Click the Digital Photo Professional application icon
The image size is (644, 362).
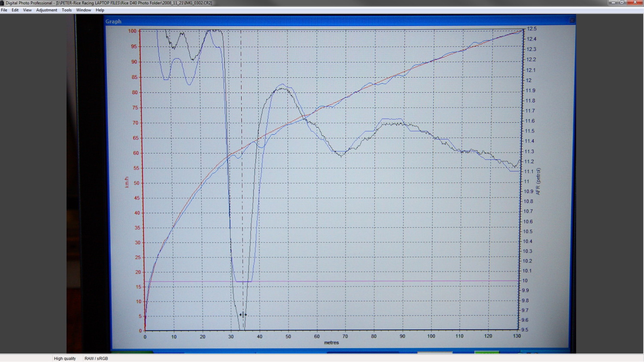click(3, 3)
